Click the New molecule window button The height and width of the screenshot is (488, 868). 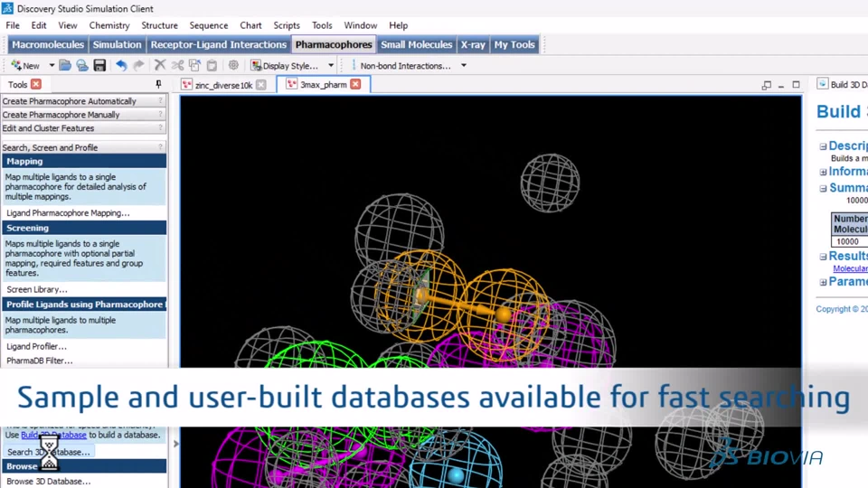25,65
